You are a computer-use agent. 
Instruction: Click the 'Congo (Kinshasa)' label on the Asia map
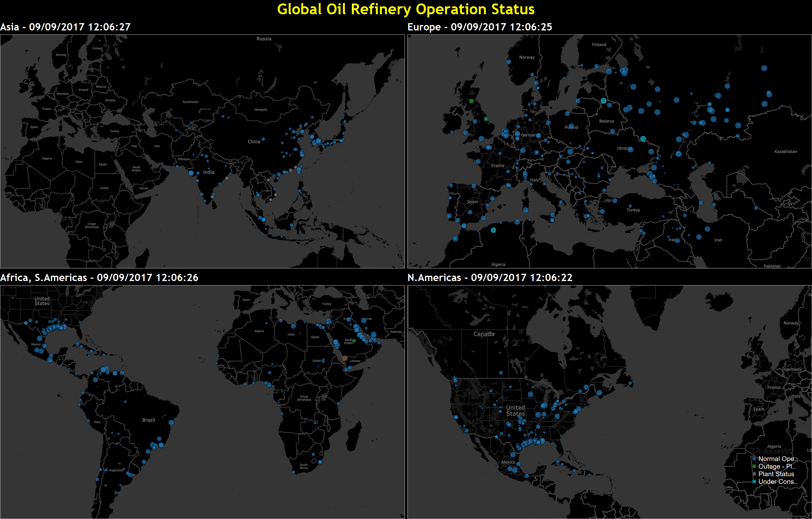point(92,225)
